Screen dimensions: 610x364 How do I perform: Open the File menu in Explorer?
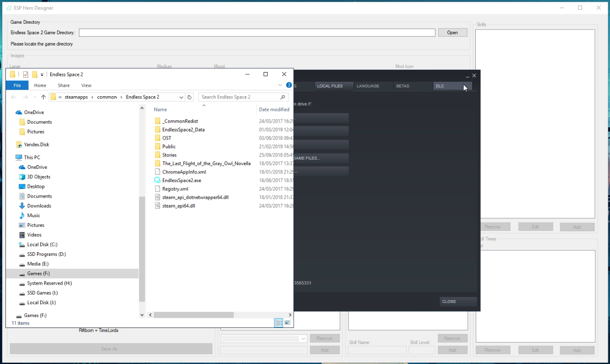(x=17, y=85)
